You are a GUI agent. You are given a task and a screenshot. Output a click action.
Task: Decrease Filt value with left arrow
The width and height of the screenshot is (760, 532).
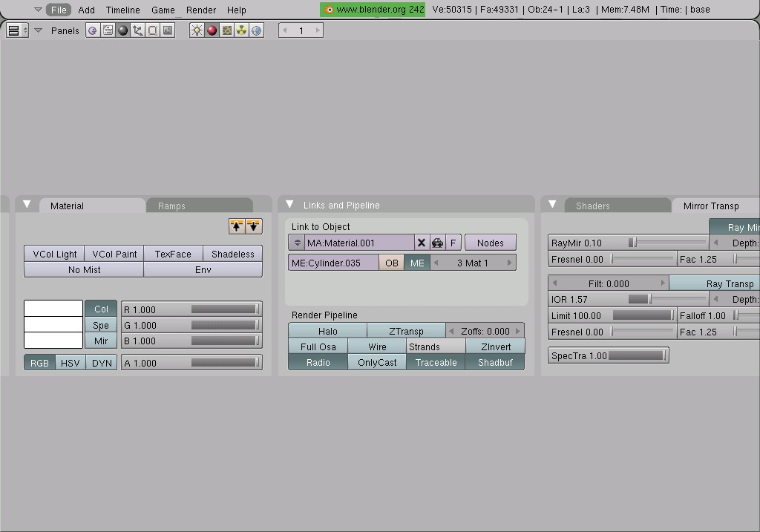tap(554, 283)
